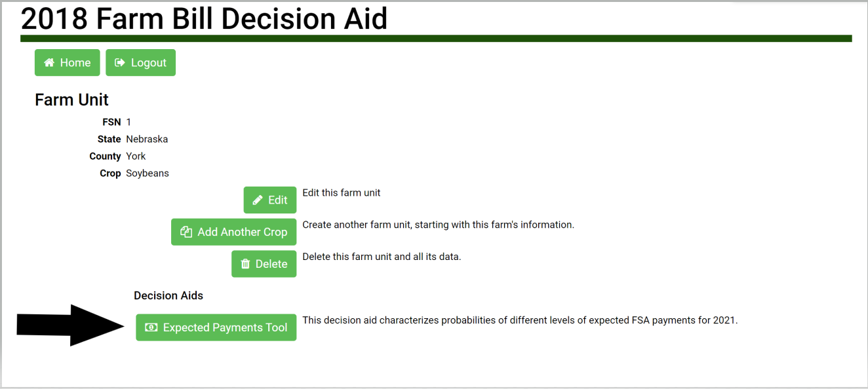Viewport: 868px width, 389px height.
Task: Click the money bill icon for Expected Payments
Action: coord(151,327)
